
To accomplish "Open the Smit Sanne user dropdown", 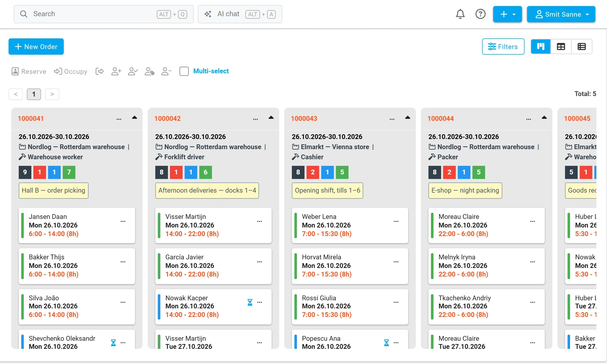I will (x=561, y=14).
